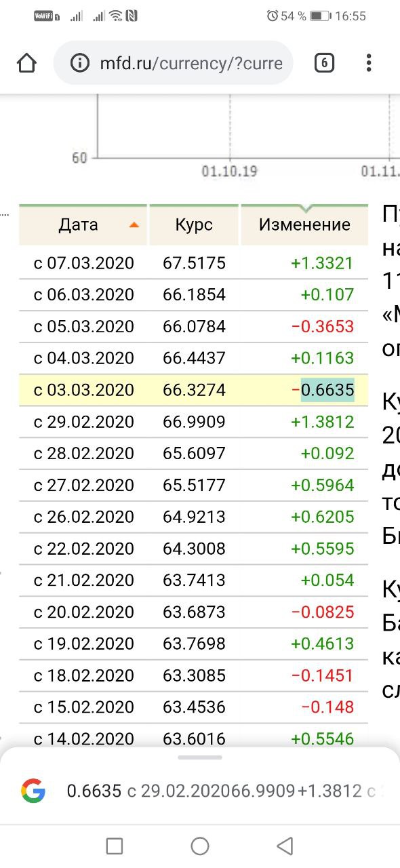Select change value −0.148
The height and width of the screenshot is (868, 400).
point(327,707)
